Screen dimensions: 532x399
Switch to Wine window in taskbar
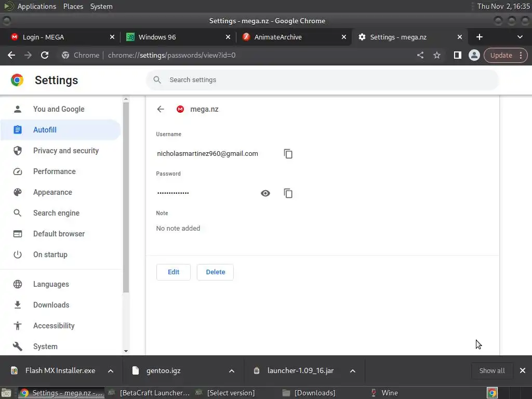(x=385, y=393)
